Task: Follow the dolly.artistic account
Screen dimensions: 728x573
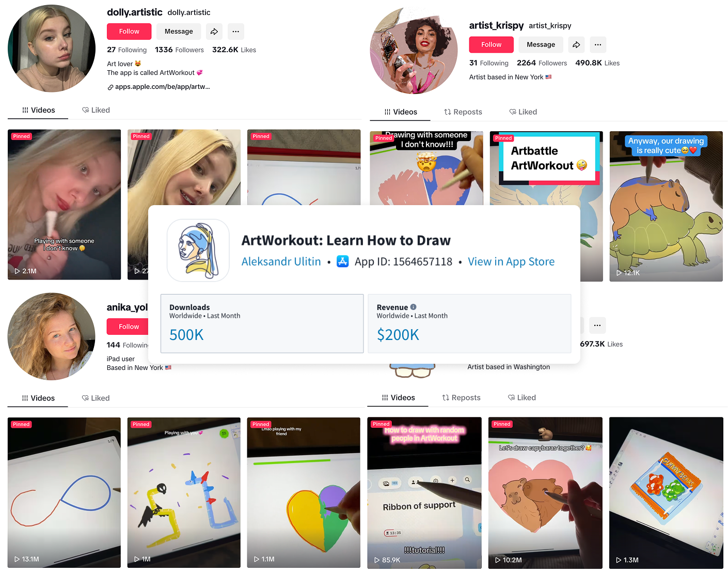Action: tap(129, 32)
